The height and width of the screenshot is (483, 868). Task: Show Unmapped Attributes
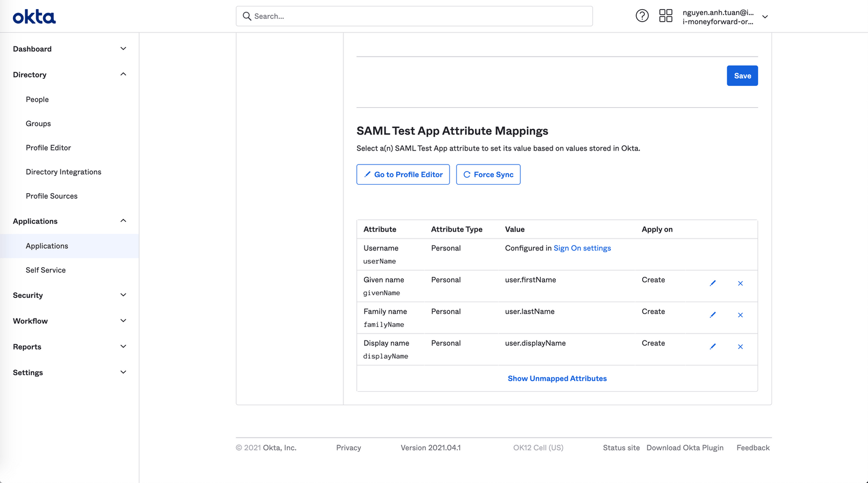coord(557,379)
